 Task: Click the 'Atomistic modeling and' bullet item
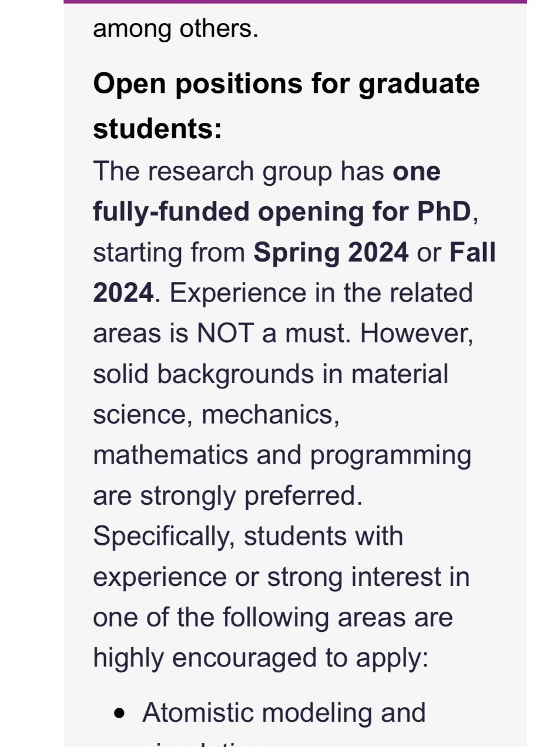tap(284, 712)
